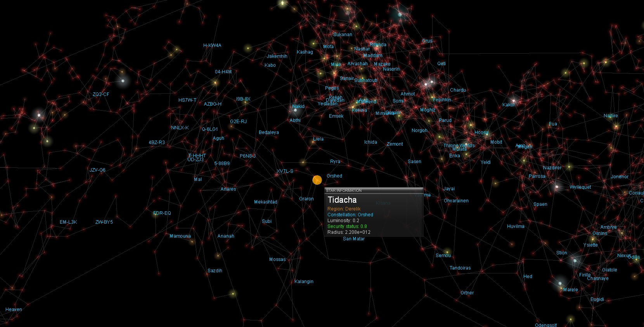
Task: Select the AZBG-H label
Action: [x=213, y=104]
